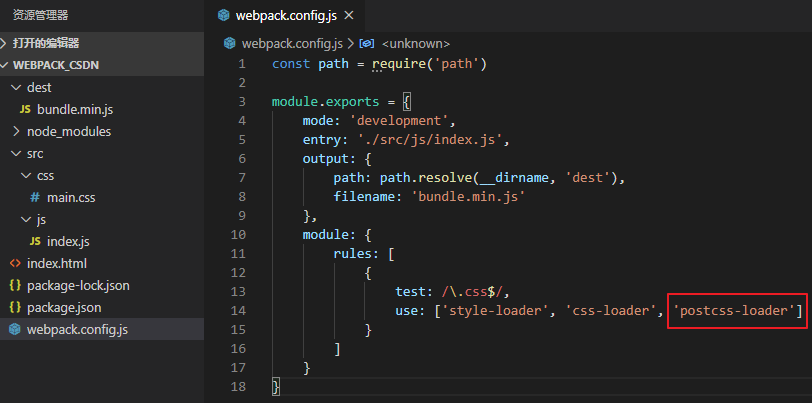Image resolution: width=812 pixels, height=403 pixels.
Task: Close the webpack.config.js editor tab
Action: (x=349, y=16)
